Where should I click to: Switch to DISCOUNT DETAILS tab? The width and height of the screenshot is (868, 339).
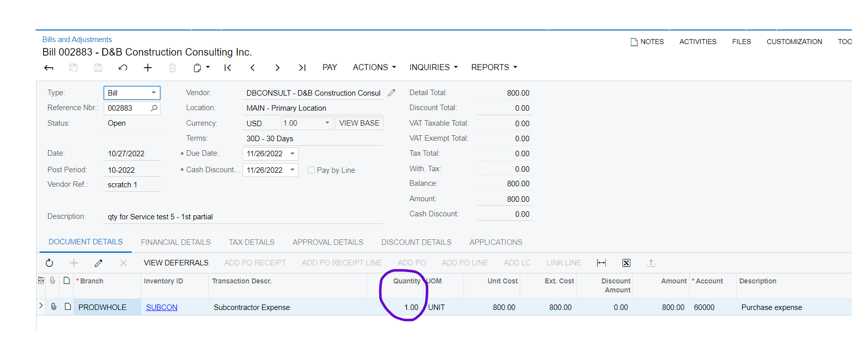click(x=416, y=242)
